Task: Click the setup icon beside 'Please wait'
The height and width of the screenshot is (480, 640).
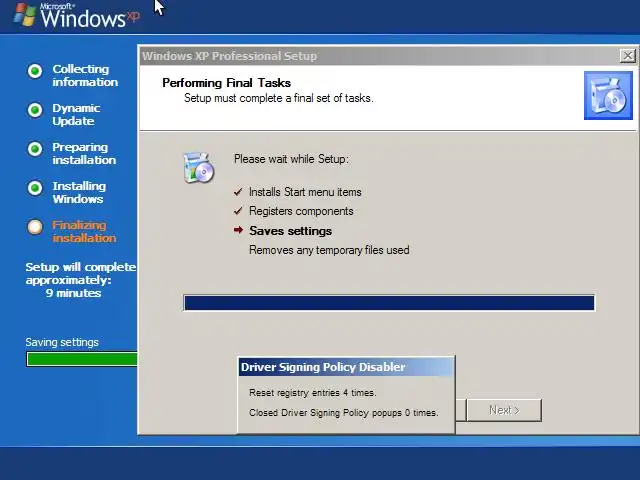Action: (x=198, y=167)
